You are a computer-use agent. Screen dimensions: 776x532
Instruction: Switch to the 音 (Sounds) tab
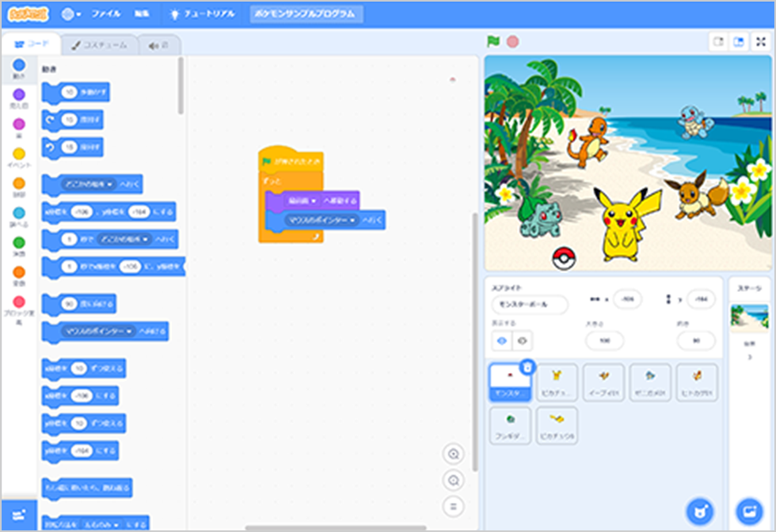[x=159, y=45]
